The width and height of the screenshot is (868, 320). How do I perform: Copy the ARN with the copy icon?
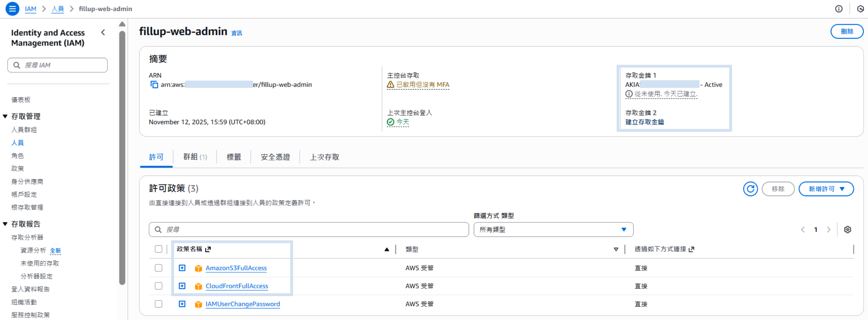pyautogui.click(x=154, y=85)
